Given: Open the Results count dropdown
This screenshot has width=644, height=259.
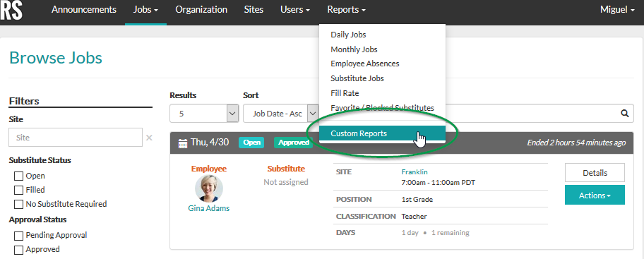Looking at the screenshot, I should coord(203,114).
